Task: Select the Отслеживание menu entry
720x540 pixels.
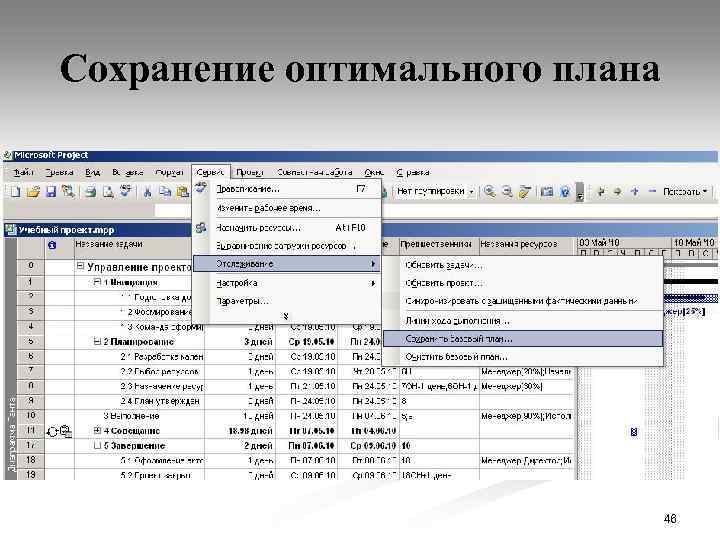Action: coord(286,264)
